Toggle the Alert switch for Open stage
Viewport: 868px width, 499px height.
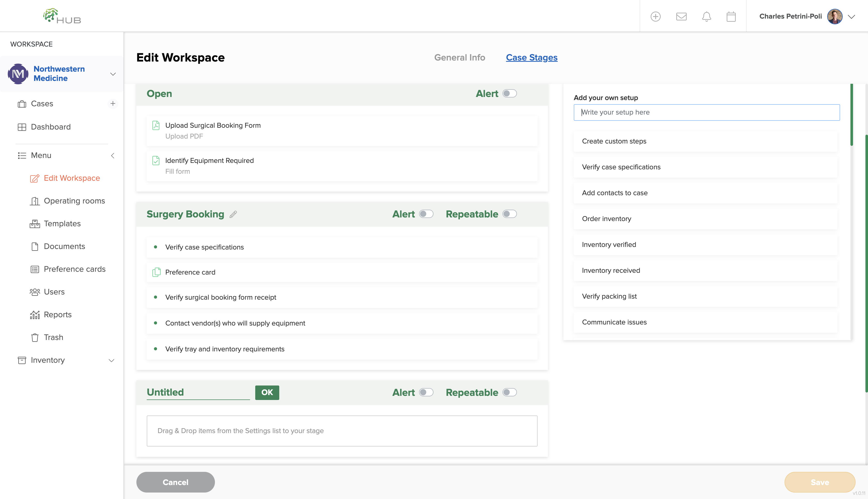[x=509, y=94]
